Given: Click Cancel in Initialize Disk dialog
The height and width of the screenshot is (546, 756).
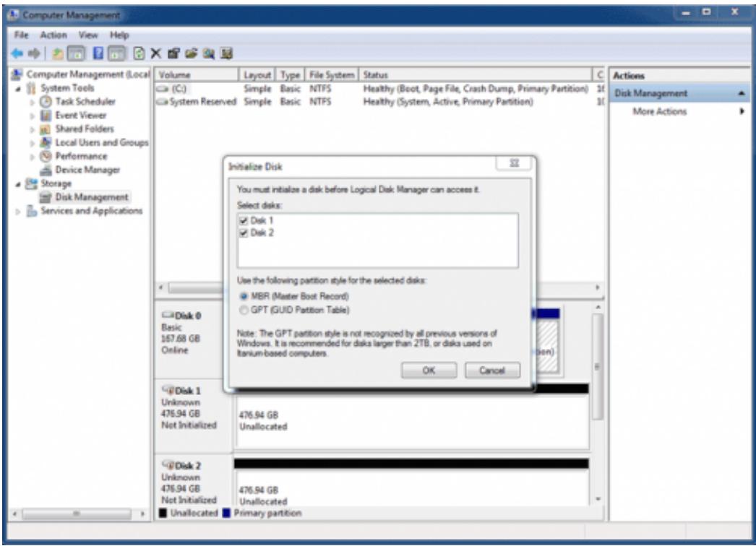Looking at the screenshot, I should [x=492, y=370].
